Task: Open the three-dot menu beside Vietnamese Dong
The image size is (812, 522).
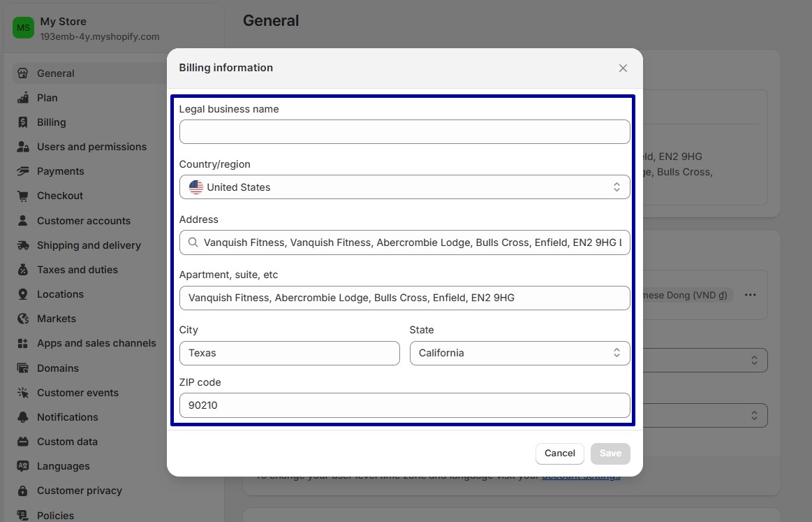Action: [751, 295]
